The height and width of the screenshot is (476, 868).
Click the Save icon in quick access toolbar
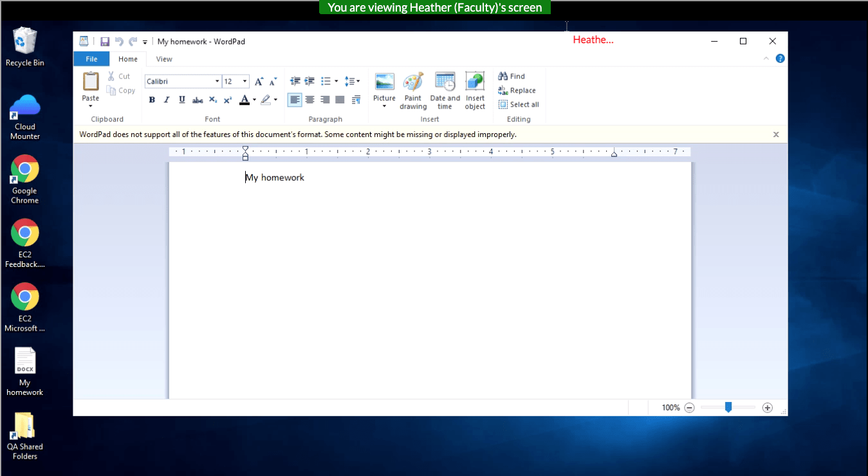[104, 42]
